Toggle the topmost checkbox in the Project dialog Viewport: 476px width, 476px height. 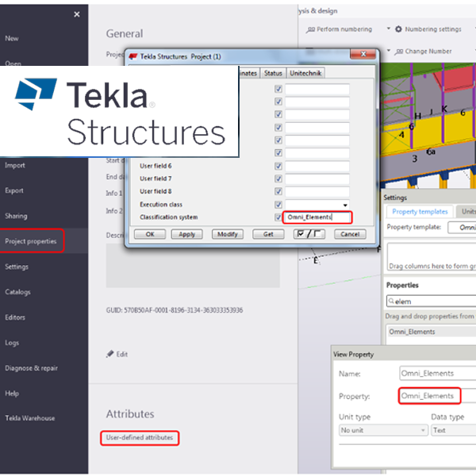(x=278, y=89)
